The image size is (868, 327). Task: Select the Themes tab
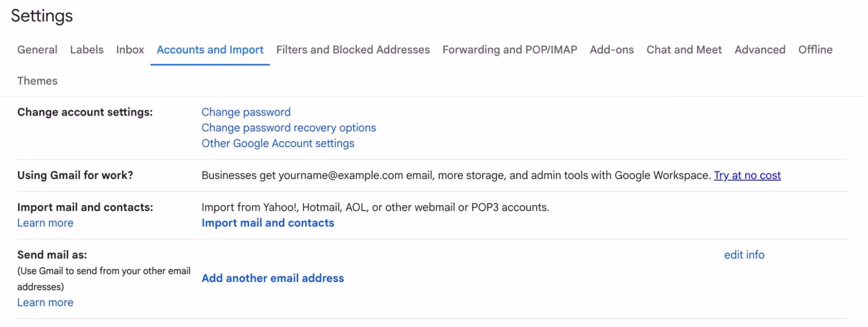tap(37, 80)
